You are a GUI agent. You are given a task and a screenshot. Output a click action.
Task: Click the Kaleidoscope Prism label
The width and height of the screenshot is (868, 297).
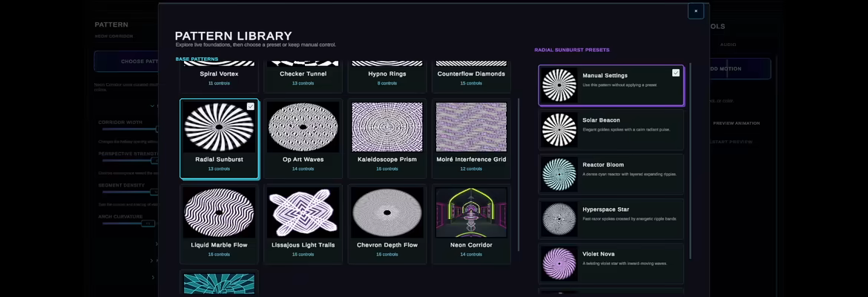coord(387,160)
